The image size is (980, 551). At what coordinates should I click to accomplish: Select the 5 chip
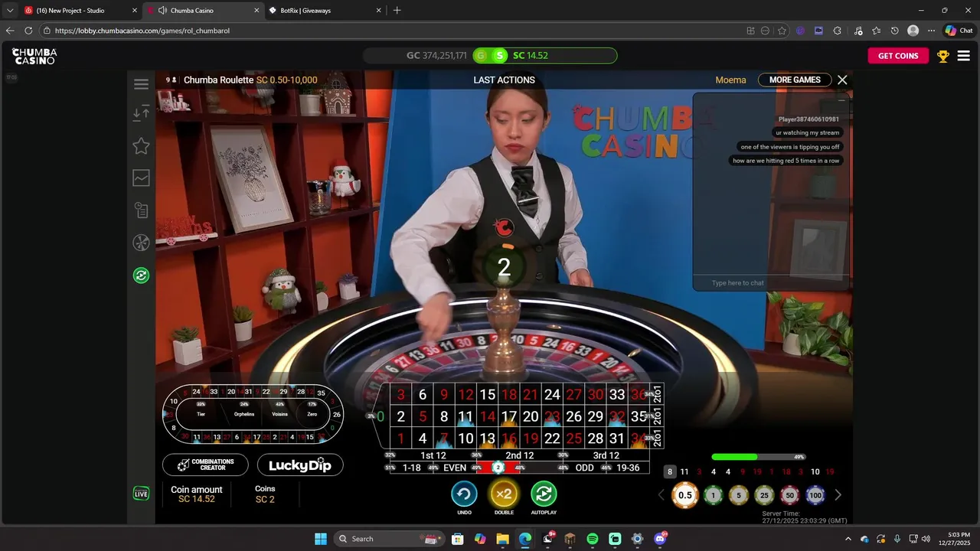[x=739, y=495]
